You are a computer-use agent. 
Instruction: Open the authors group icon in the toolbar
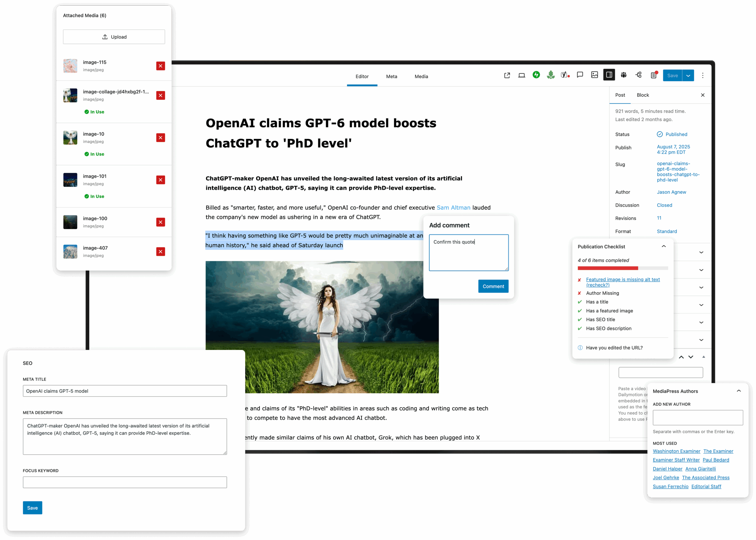tap(624, 75)
